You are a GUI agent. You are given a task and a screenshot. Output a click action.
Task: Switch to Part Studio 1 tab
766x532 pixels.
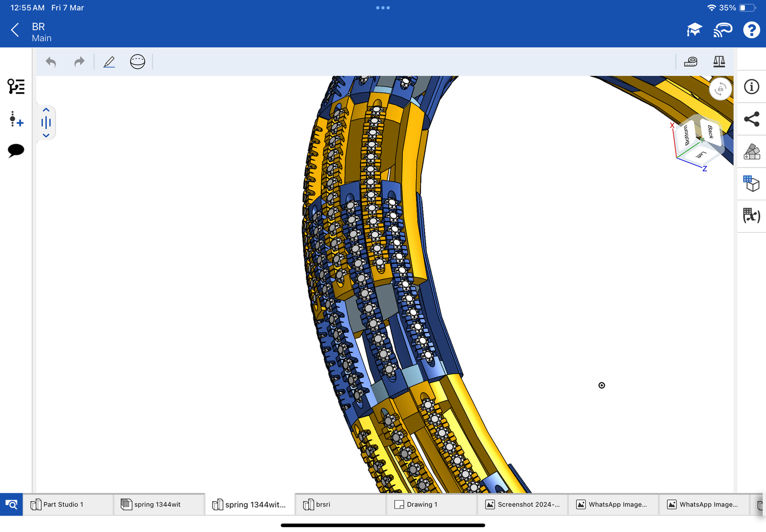(63, 504)
